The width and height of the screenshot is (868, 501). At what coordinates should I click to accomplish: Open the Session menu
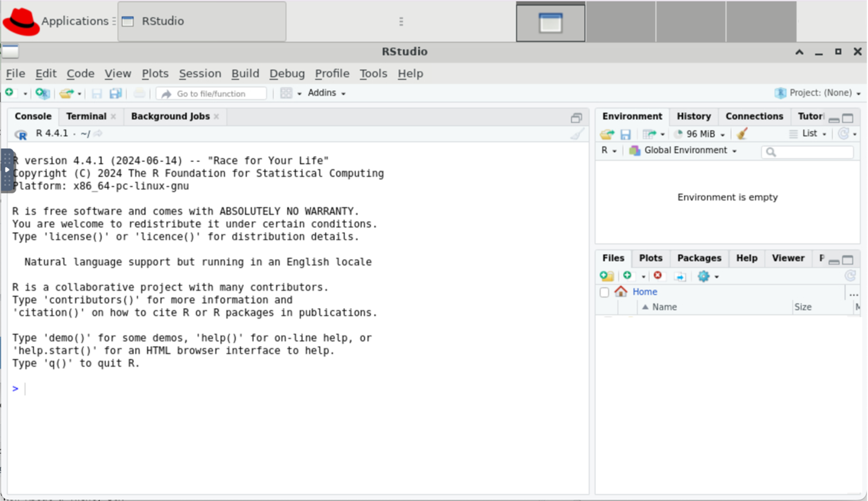tap(200, 73)
